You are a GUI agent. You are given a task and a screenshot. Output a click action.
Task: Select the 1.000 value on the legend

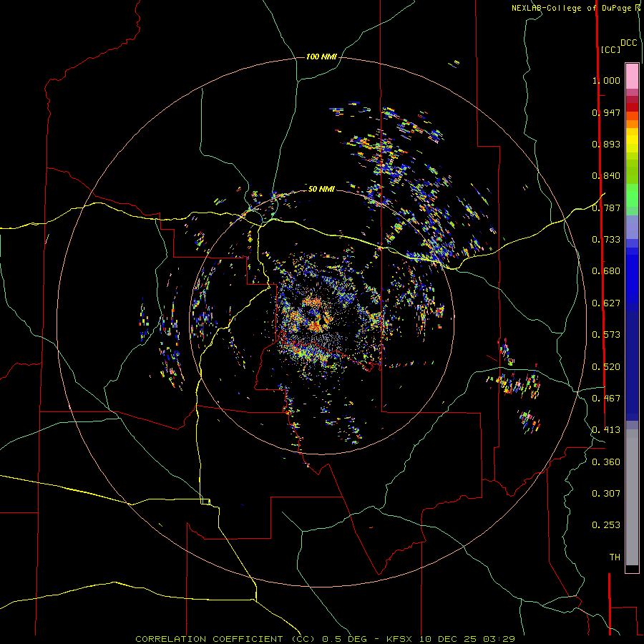tap(606, 80)
